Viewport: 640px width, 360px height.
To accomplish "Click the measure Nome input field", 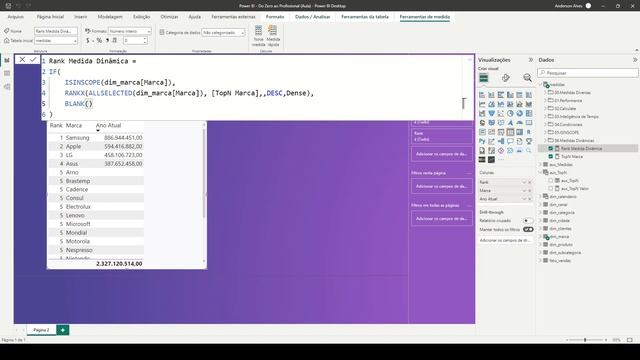I will [56, 31].
